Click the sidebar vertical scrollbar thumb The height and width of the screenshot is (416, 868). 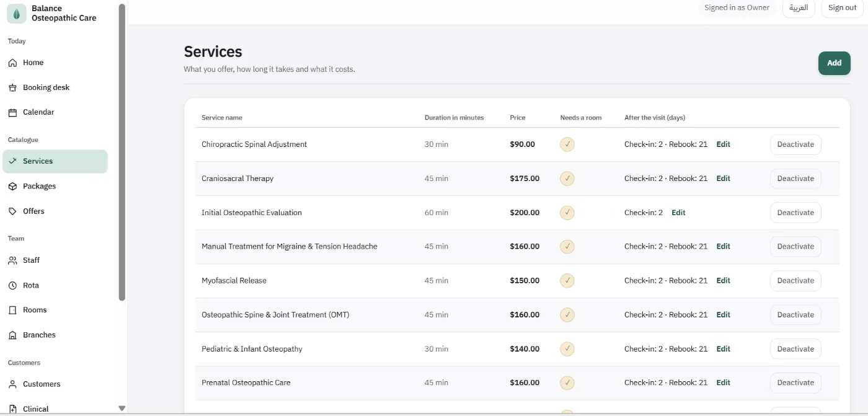pos(122,153)
